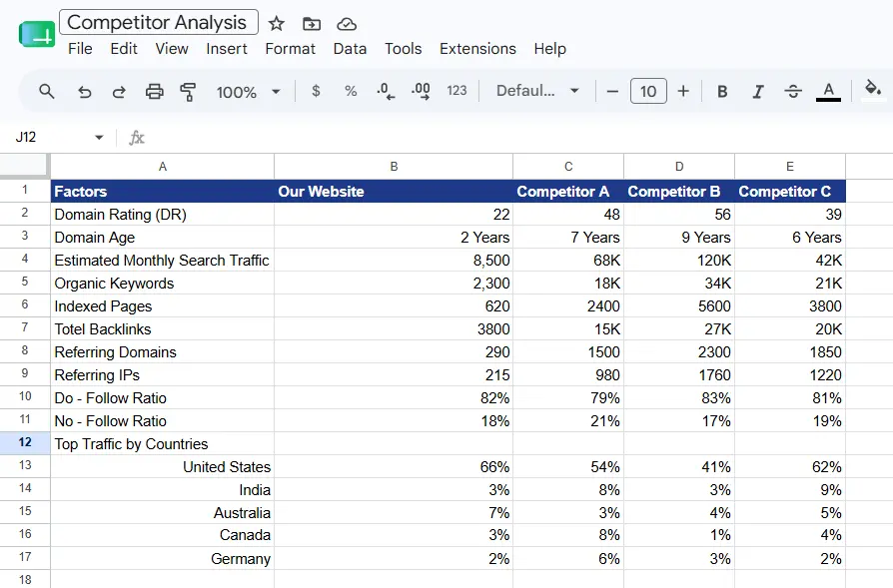Select the Our Website header cell
This screenshot has width=893, height=588.
click(x=394, y=192)
